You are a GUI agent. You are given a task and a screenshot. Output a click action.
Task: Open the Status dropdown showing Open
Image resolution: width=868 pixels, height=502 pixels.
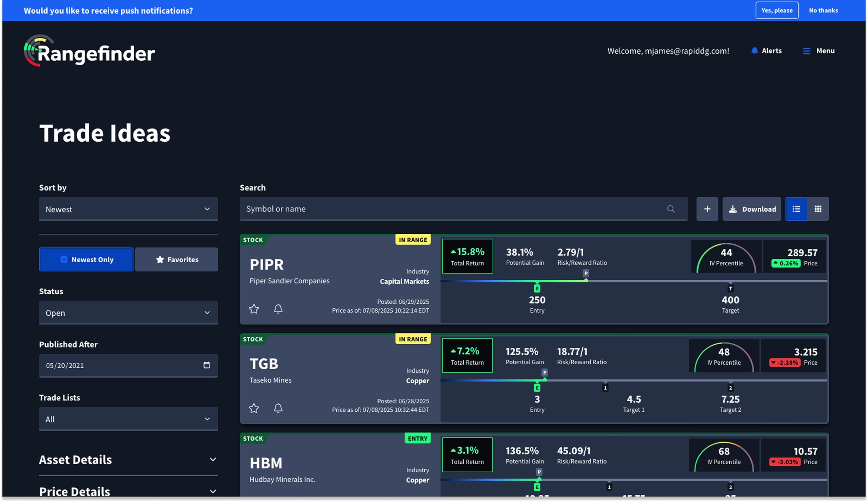[128, 313]
